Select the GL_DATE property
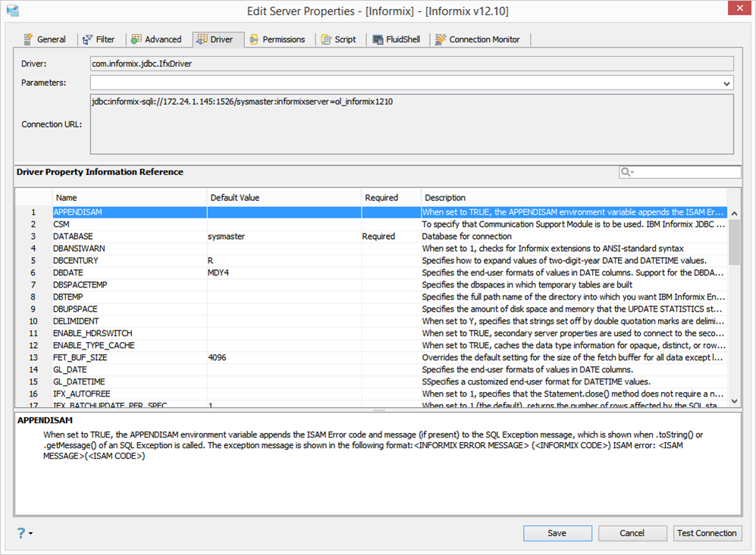The height and width of the screenshot is (555, 756). point(372,369)
